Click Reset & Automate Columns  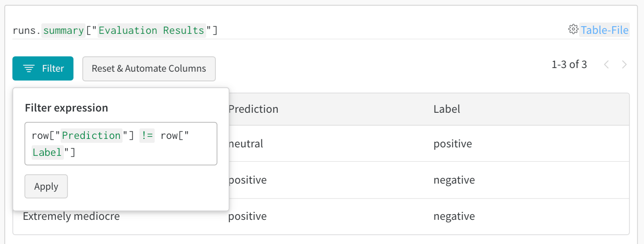[149, 68]
